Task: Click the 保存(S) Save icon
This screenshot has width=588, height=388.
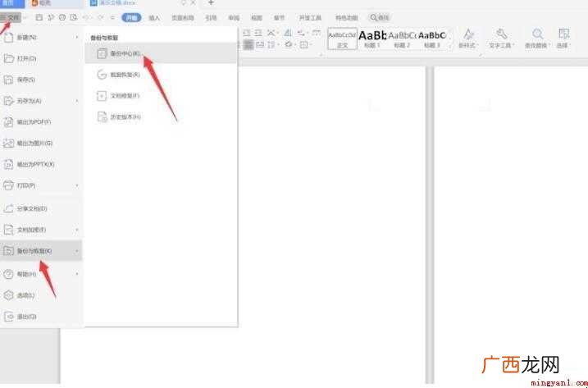Action: (x=8, y=80)
